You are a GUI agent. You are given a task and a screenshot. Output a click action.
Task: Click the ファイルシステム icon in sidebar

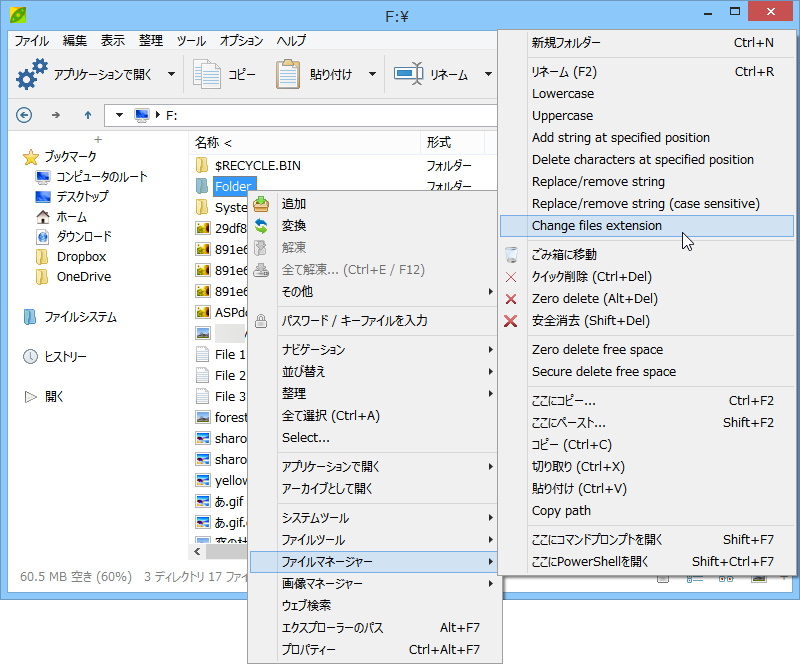(29, 318)
